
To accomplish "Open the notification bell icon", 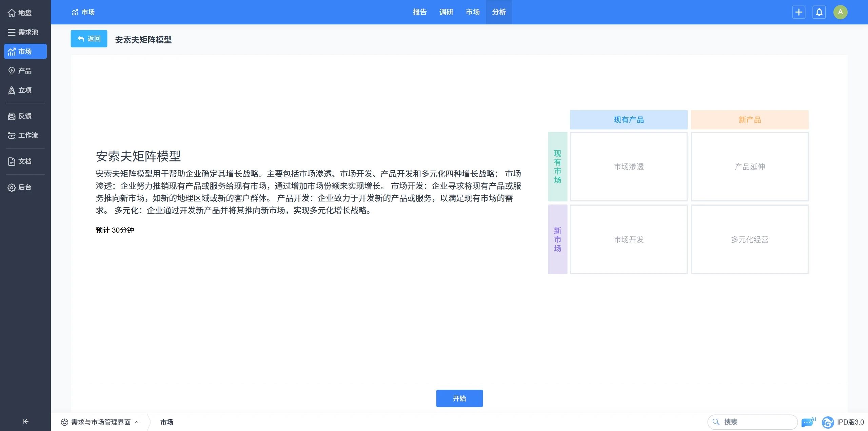I will click(x=819, y=12).
